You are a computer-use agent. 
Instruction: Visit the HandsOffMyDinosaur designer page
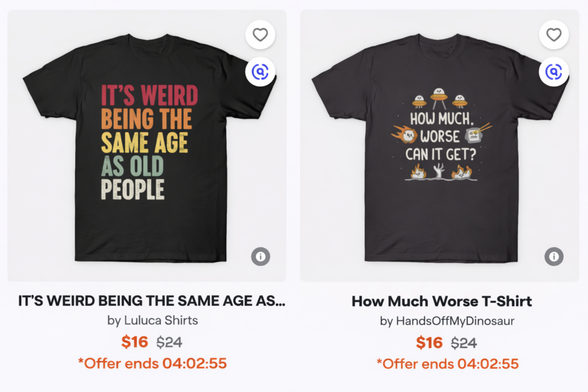(x=447, y=321)
